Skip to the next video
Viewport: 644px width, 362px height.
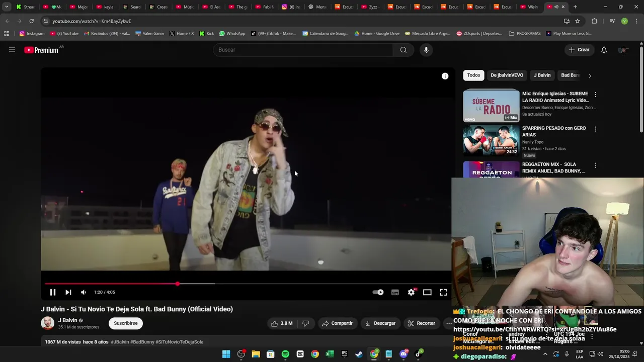(x=68, y=292)
